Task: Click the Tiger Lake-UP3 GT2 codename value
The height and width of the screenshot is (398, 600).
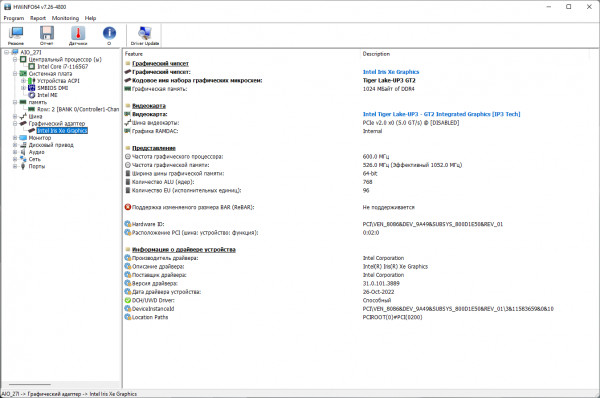Action: pos(389,80)
